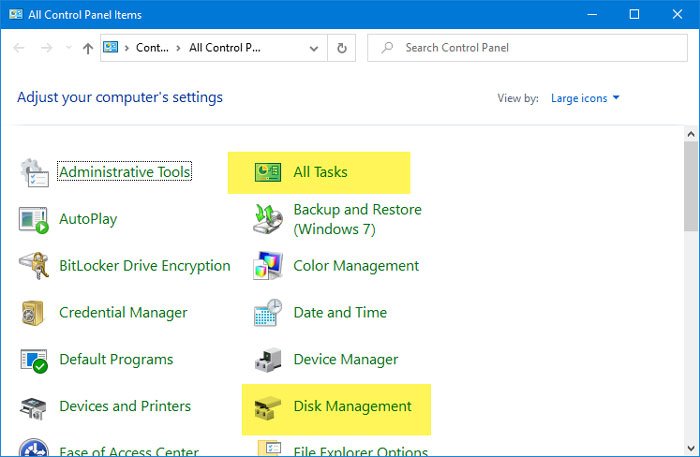Open the Device Manager link
The width and height of the screenshot is (700, 457).
346,360
